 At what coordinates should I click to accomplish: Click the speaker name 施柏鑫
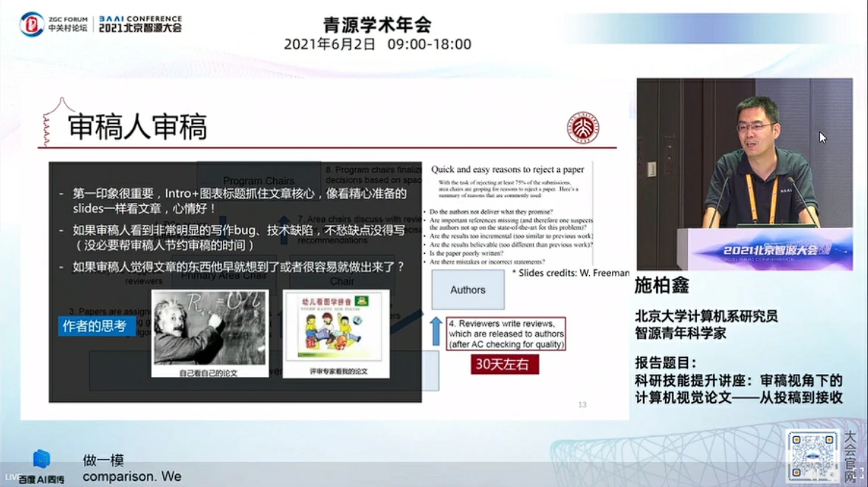pos(661,286)
